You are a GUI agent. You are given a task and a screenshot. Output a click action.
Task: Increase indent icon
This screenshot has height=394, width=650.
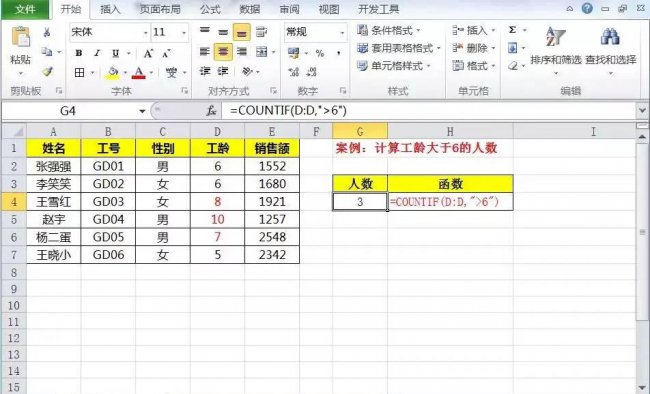tap(223, 71)
